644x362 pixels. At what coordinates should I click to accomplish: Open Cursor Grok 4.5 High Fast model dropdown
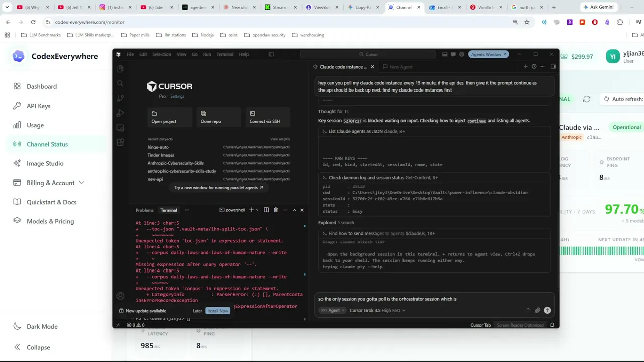coord(377,310)
